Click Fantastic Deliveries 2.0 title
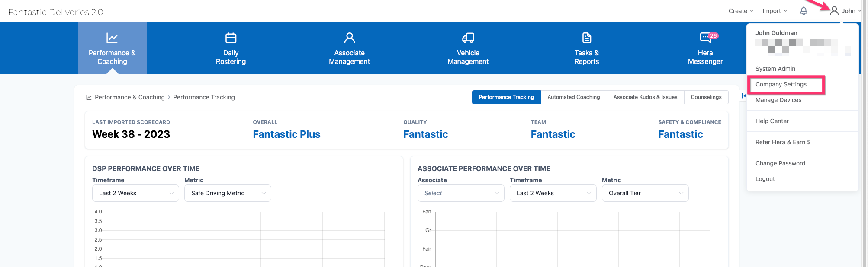 coord(56,12)
